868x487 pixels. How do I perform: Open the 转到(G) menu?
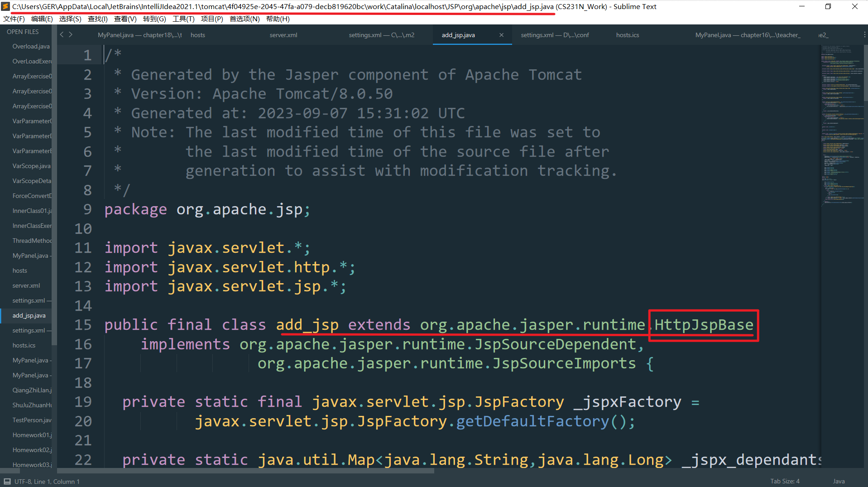(x=154, y=19)
